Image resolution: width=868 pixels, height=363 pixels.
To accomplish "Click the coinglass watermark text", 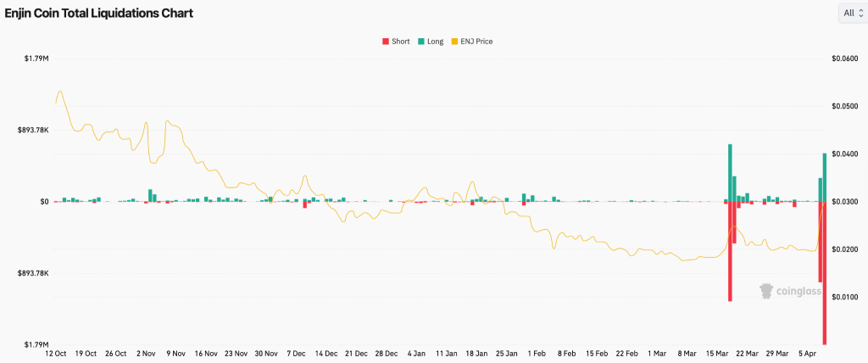I will (798, 292).
